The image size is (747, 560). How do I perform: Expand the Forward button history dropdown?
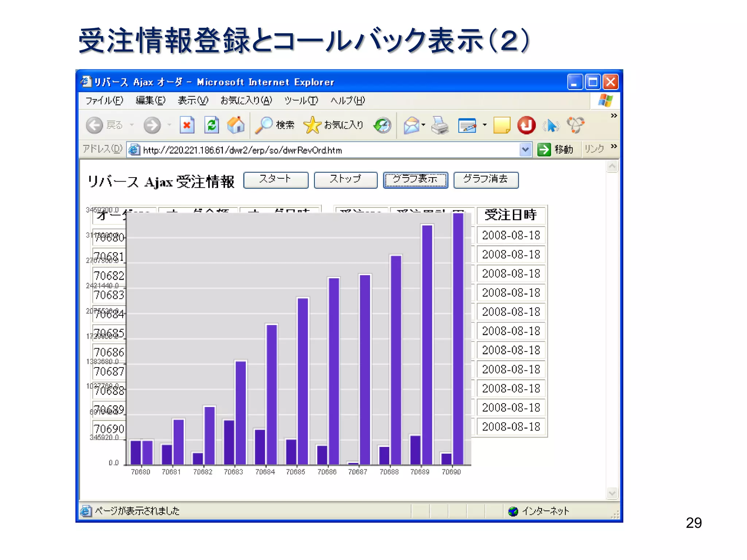(169, 125)
